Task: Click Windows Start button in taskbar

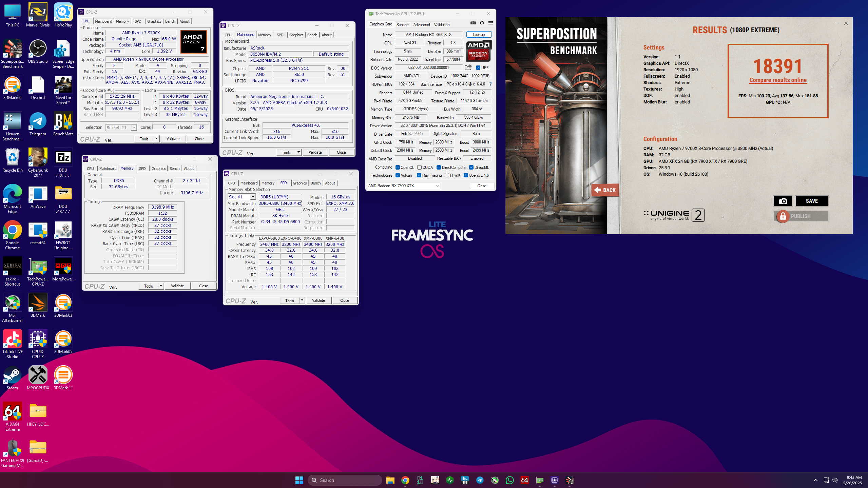Action: tap(299, 480)
